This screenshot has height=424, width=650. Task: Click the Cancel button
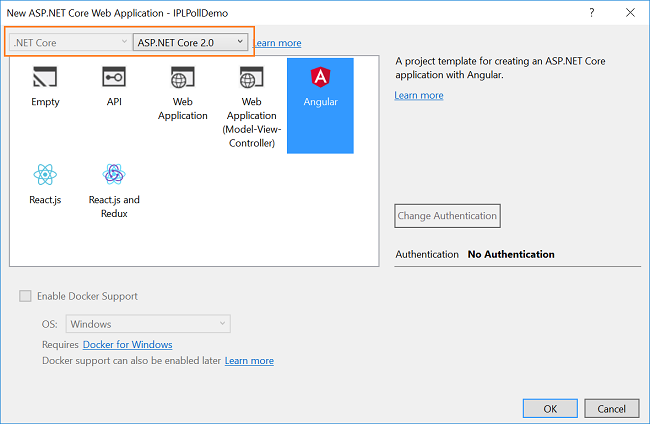(x=611, y=409)
